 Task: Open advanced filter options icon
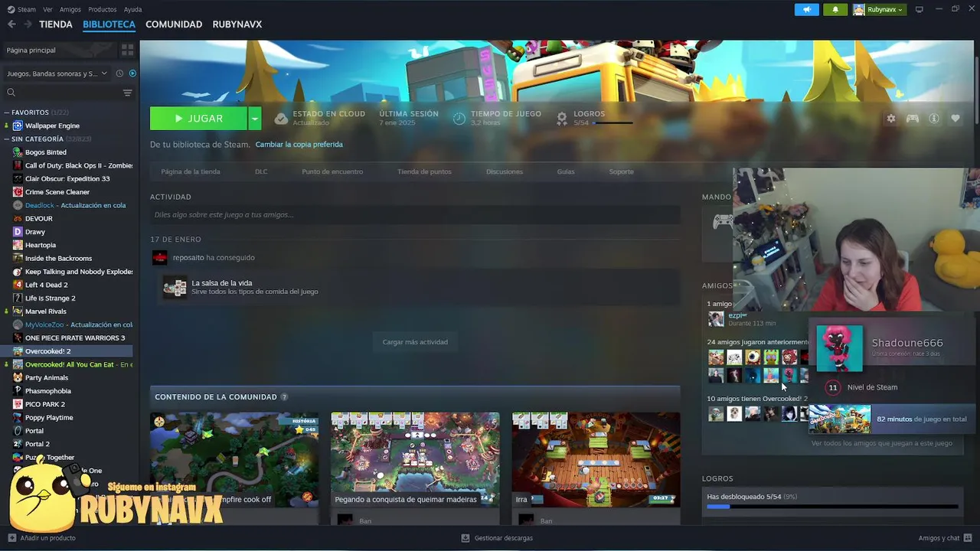point(127,93)
